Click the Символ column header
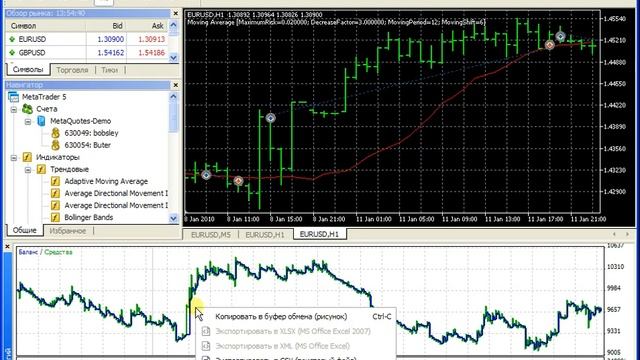The image size is (640, 360). click(23, 26)
